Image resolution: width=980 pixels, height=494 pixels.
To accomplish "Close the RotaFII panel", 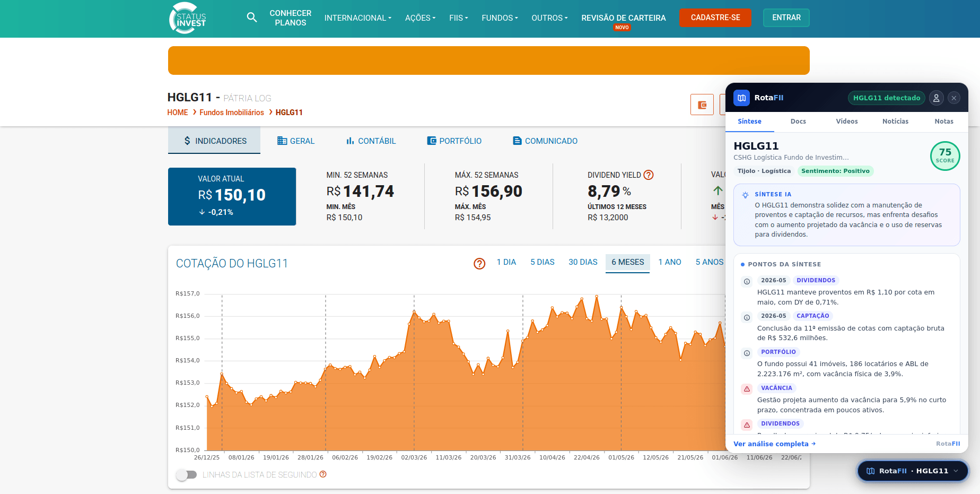I will [x=954, y=98].
